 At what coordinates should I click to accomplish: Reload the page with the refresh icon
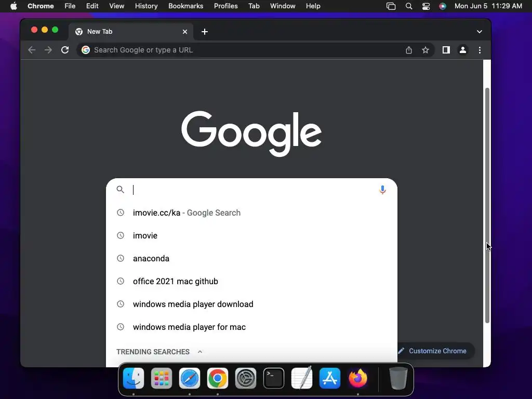(x=65, y=50)
